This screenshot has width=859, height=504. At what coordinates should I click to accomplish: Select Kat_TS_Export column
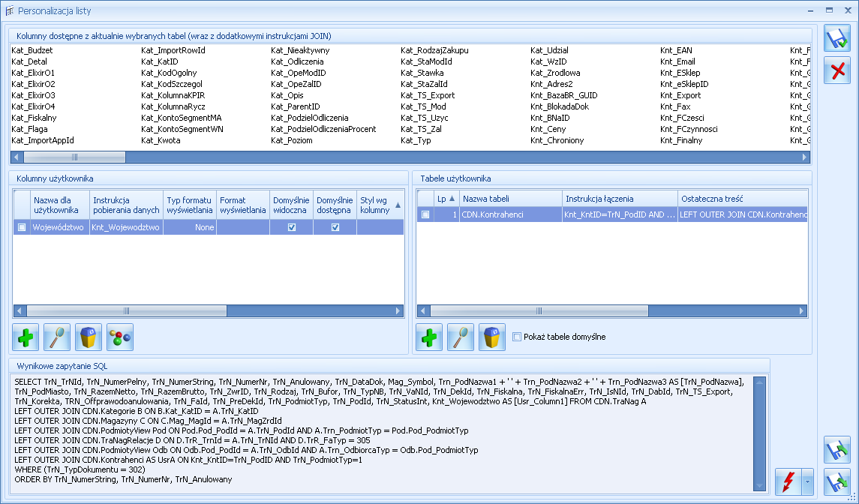428,95
